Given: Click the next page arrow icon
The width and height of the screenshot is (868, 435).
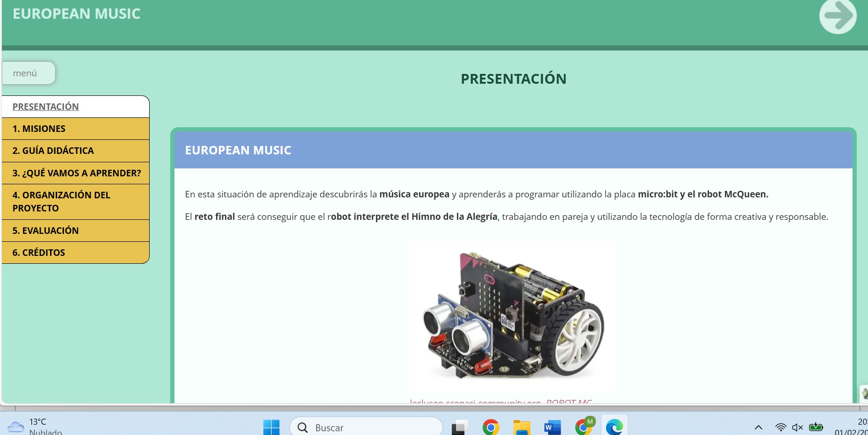Looking at the screenshot, I should [x=838, y=16].
